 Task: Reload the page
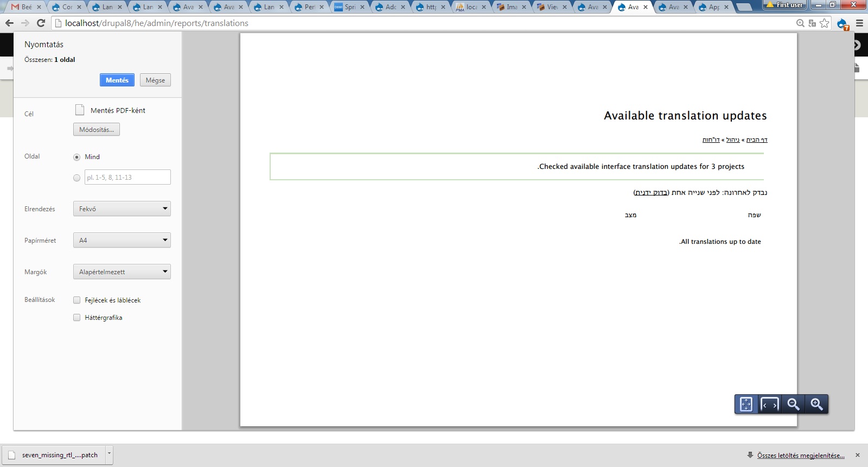[41, 23]
